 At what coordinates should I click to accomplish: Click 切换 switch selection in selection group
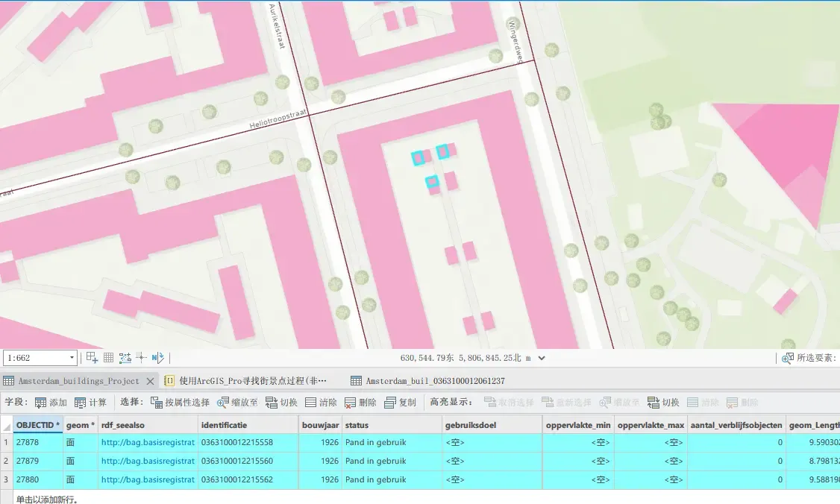click(x=281, y=403)
